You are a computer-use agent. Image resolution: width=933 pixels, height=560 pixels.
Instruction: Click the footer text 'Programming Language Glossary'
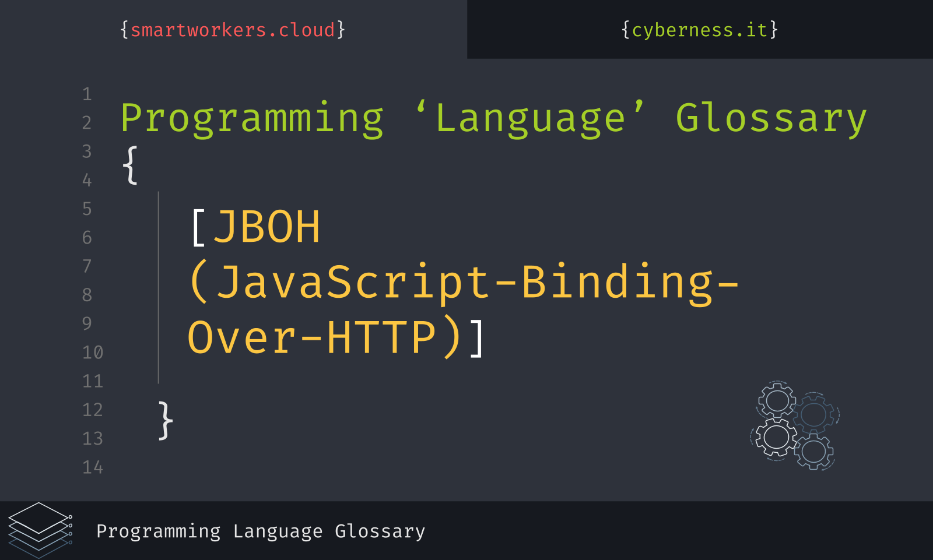261,531
